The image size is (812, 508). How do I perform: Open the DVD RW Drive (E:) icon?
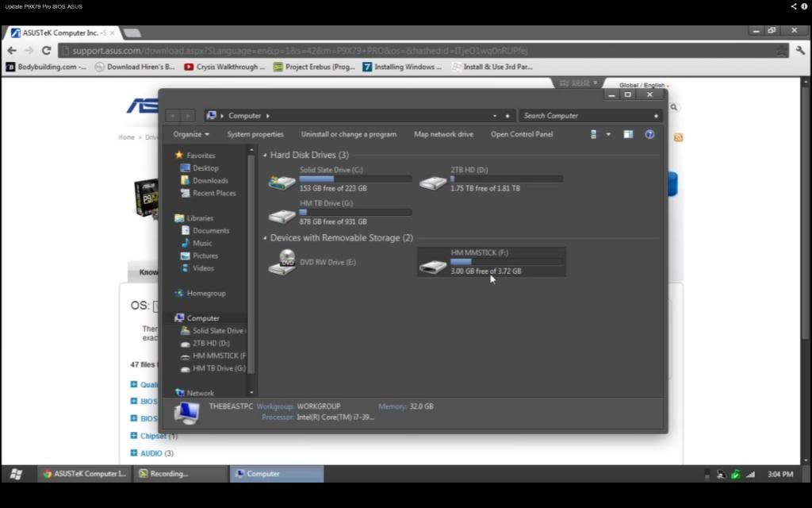pos(282,262)
